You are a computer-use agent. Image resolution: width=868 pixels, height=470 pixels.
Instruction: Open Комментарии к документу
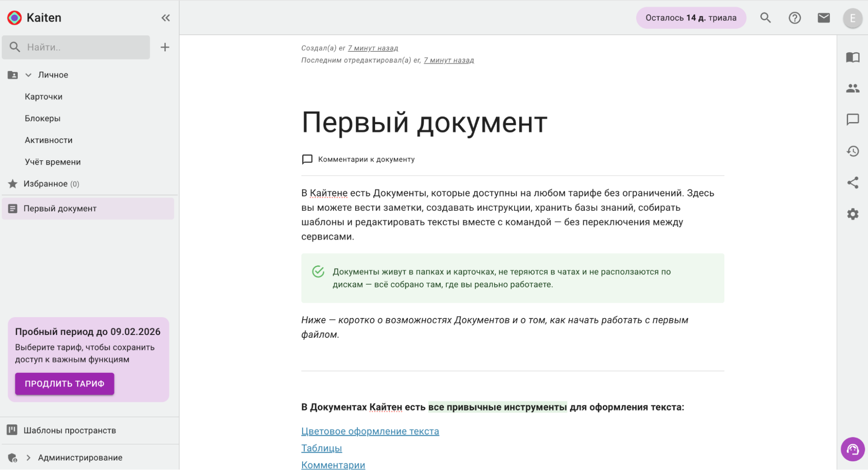coord(366,159)
